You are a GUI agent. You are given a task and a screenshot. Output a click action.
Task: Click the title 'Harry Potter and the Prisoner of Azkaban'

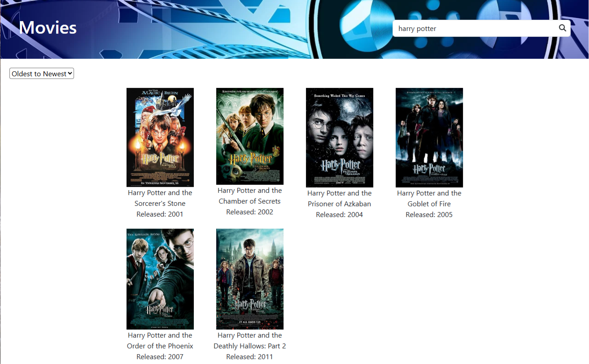pos(340,199)
